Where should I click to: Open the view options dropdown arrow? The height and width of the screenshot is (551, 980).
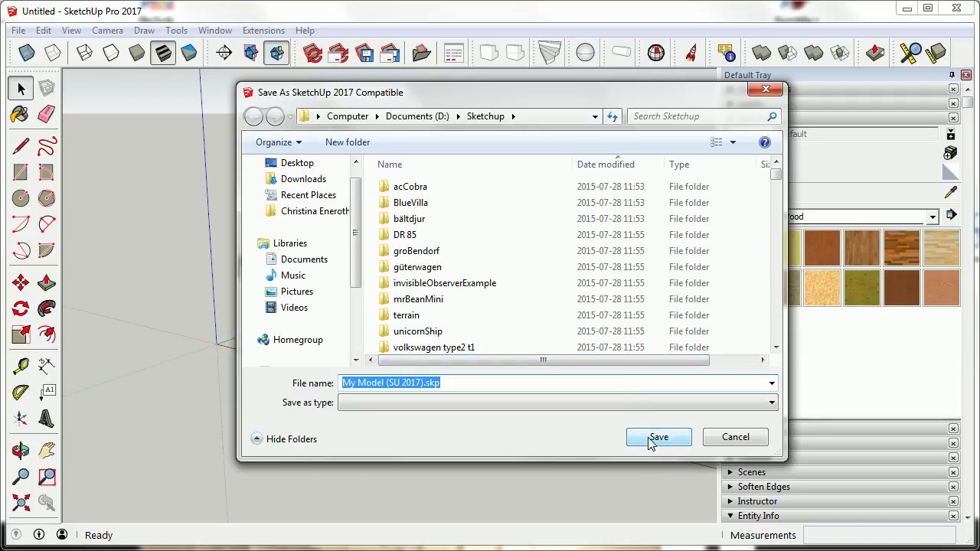[x=733, y=142]
